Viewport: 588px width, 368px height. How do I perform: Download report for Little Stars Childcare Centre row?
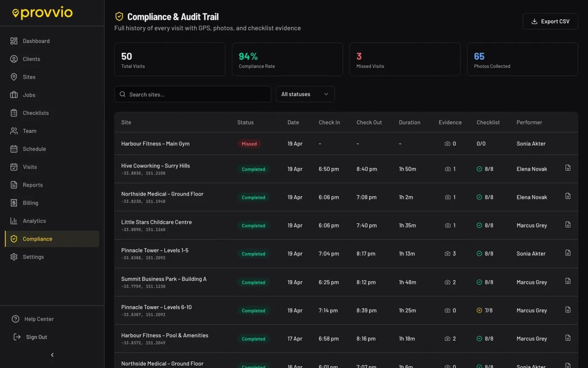(x=567, y=225)
